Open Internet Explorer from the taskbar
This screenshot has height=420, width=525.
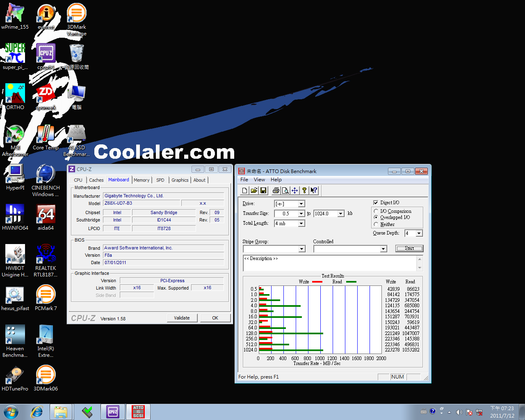click(x=37, y=412)
